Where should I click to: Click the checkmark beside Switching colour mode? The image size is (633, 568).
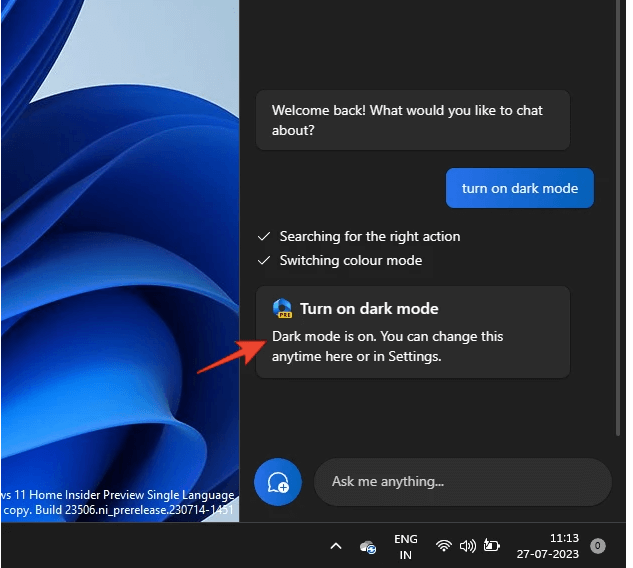264,261
